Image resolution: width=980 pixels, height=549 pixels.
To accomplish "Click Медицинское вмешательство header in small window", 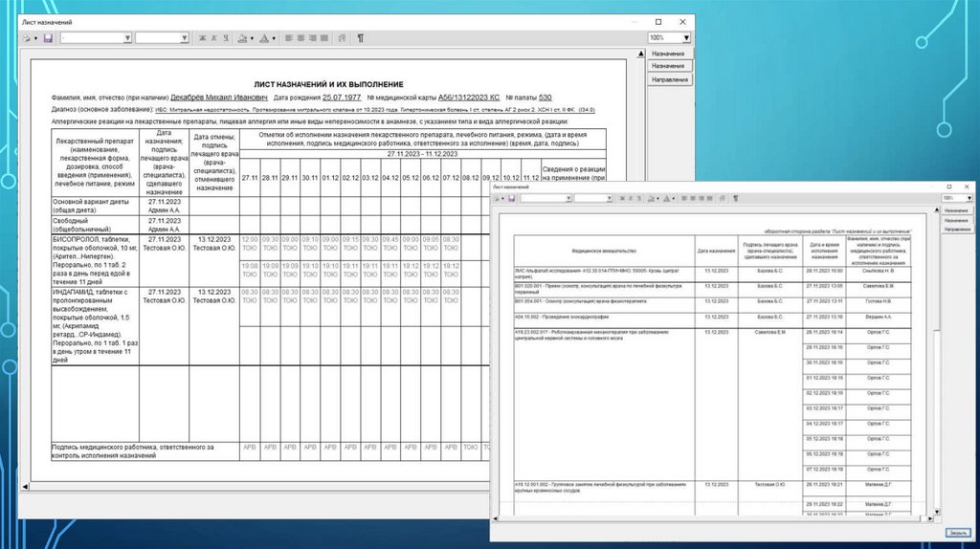I will (604, 252).
